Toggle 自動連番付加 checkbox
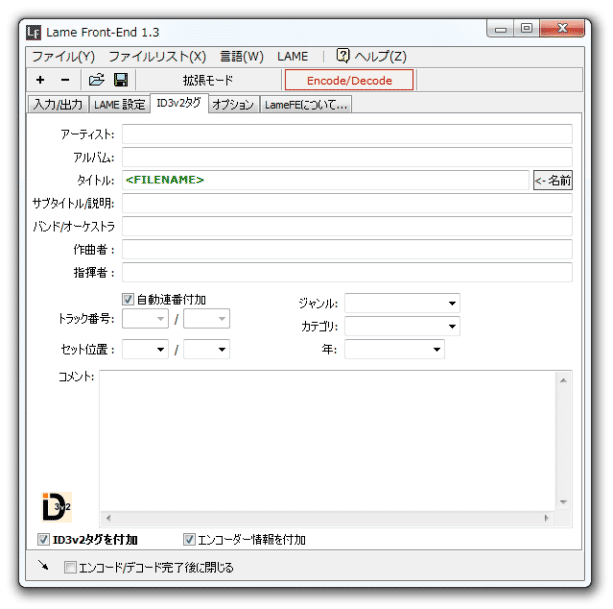Screen dimensions: 613x609 coord(127,299)
